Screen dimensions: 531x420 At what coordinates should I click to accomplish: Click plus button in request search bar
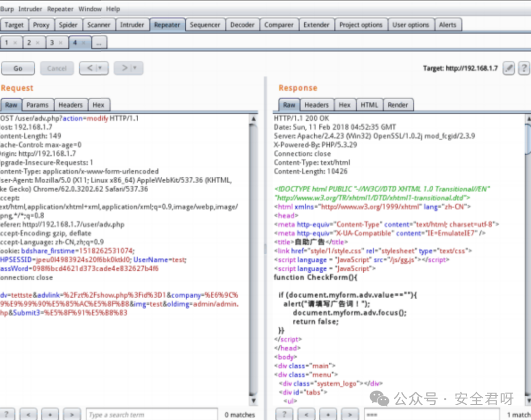(x=50, y=414)
